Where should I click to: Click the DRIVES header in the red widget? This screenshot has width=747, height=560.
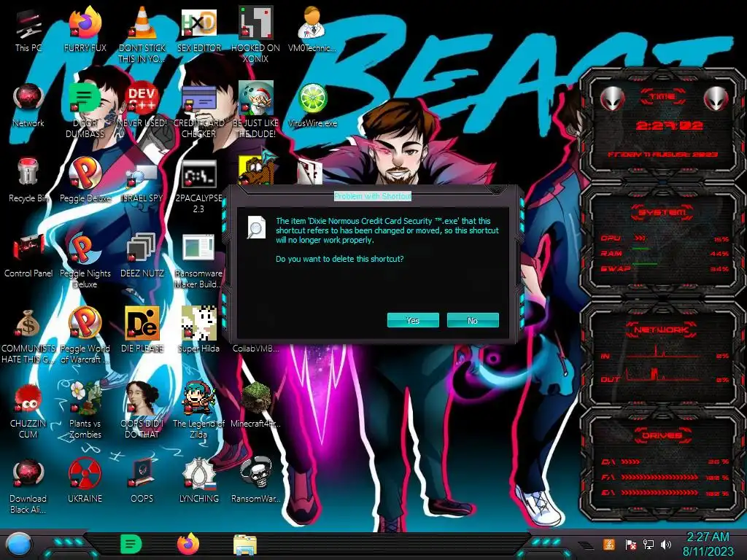662,435
